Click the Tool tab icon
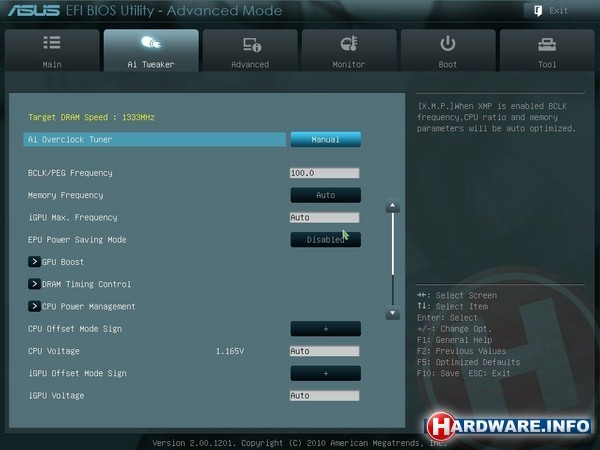Screen dimensions: 600x450 547,44
